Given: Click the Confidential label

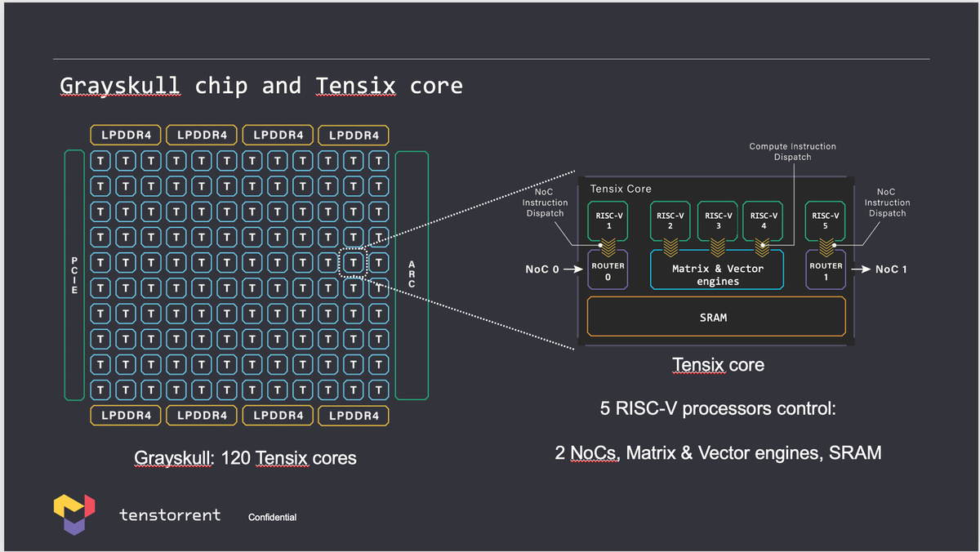Looking at the screenshot, I should pyautogui.click(x=273, y=516).
